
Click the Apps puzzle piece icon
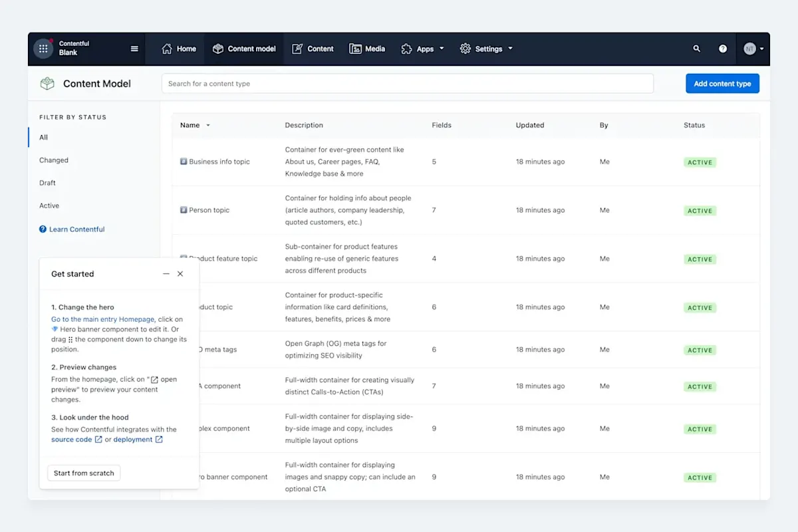(407, 49)
